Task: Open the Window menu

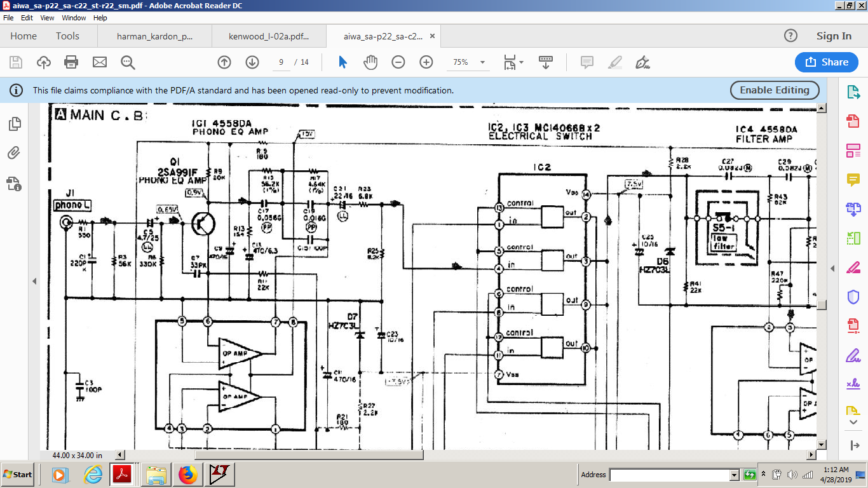Action: pyautogui.click(x=74, y=18)
